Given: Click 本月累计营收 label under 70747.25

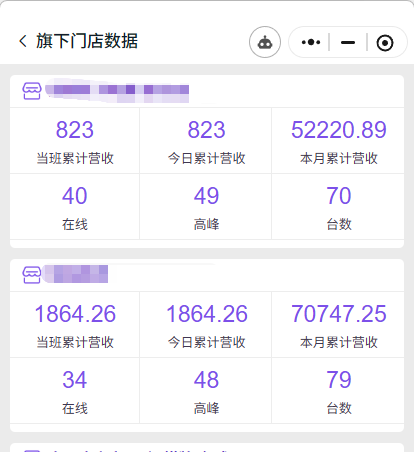Looking at the screenshot, I should click(339, 342).
